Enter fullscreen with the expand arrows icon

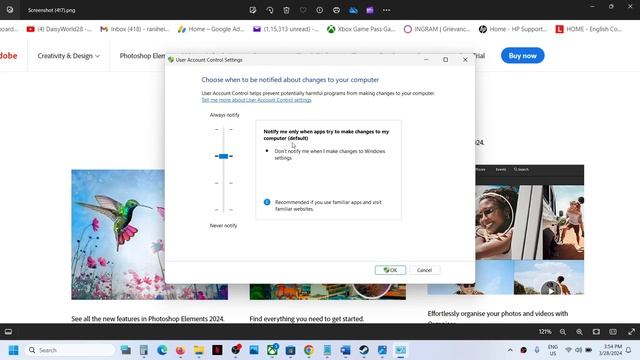click(631, 332)
